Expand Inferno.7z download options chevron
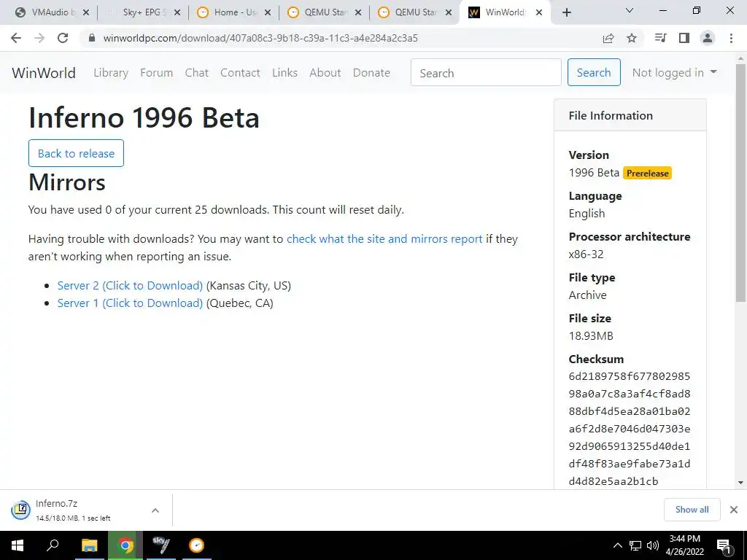This screenshot has width=747, height=560. pos(155,510)
